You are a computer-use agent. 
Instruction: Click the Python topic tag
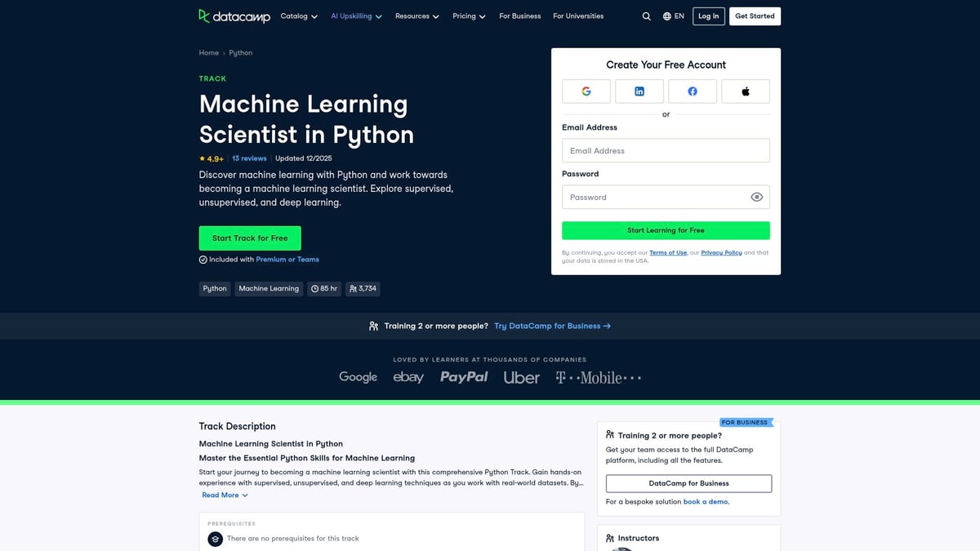[215, 288]
